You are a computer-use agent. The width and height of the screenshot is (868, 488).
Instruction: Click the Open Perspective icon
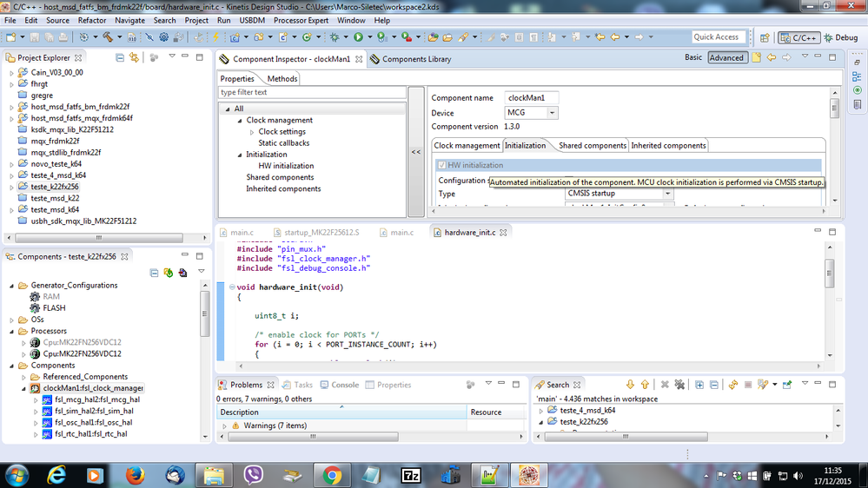click(x=765, y=37)
